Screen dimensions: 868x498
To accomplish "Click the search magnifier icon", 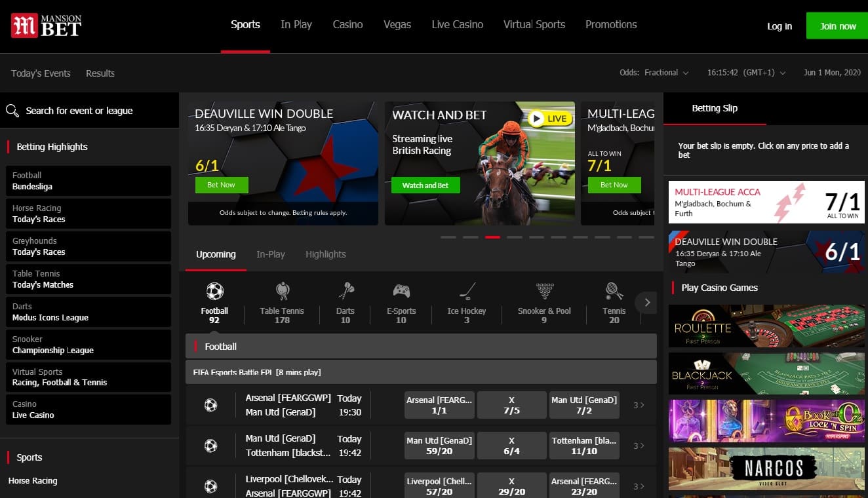I will [x=12, y=111].
